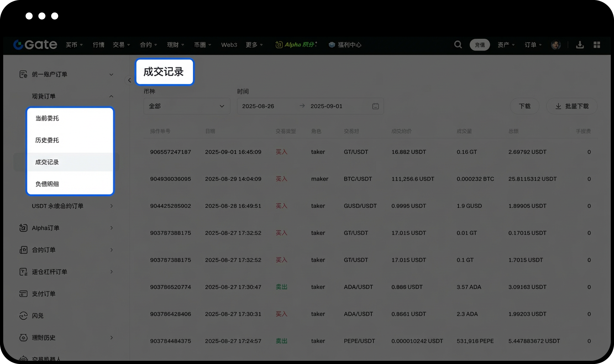The height and width of the screenshot is (364, 614).
Task: Click the 下载 button
Action: 524,106
